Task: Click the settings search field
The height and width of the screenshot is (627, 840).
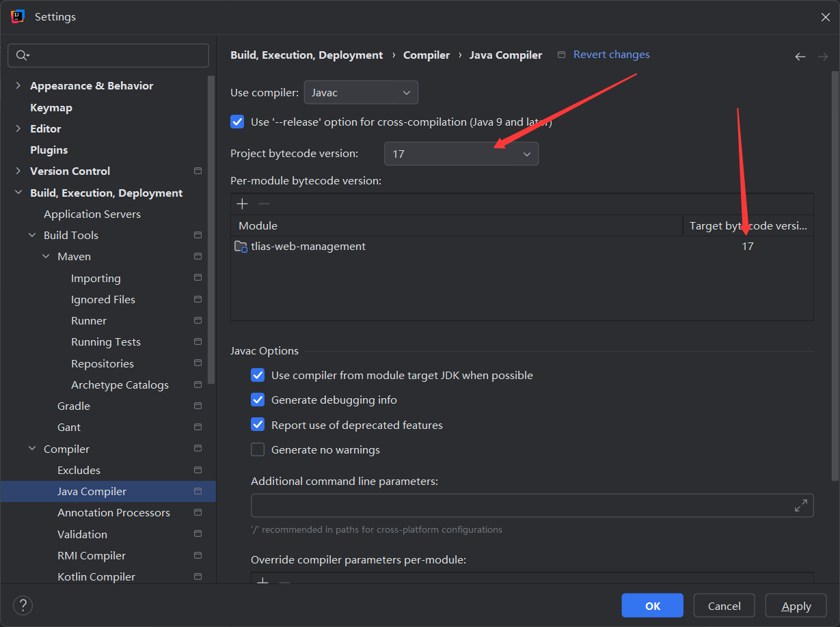Action: pos(108,55)
